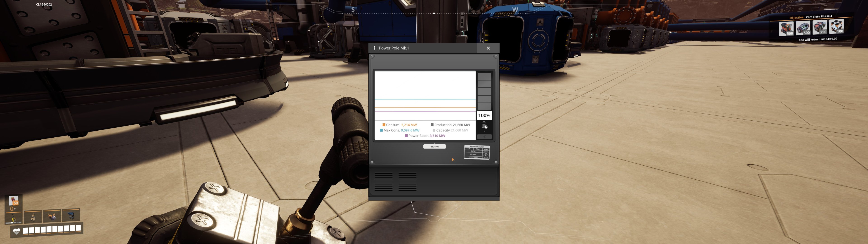Select the motor objective item requiring 500
868x244 pixels.
pyautogui.click(x=803, y=28)
